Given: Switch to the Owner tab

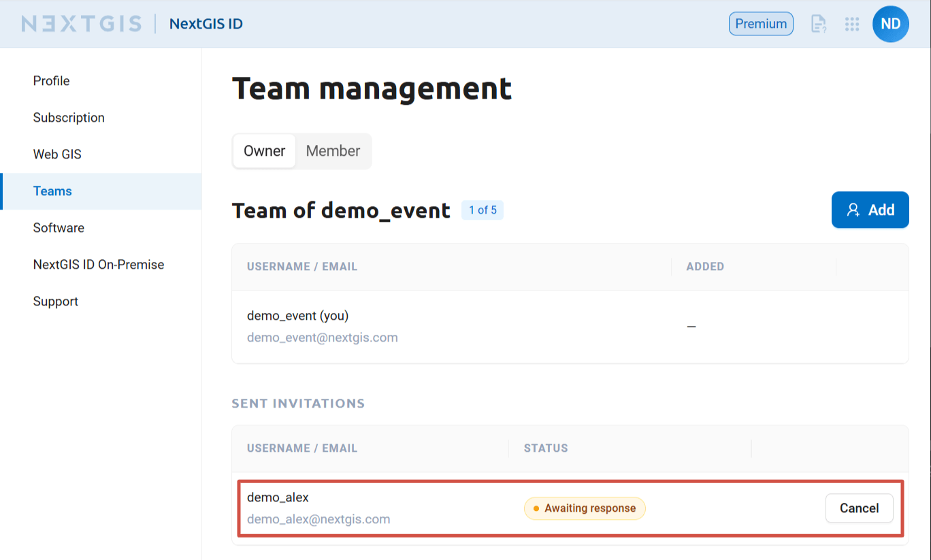Looking at the screenshot, I should point(265,151).
